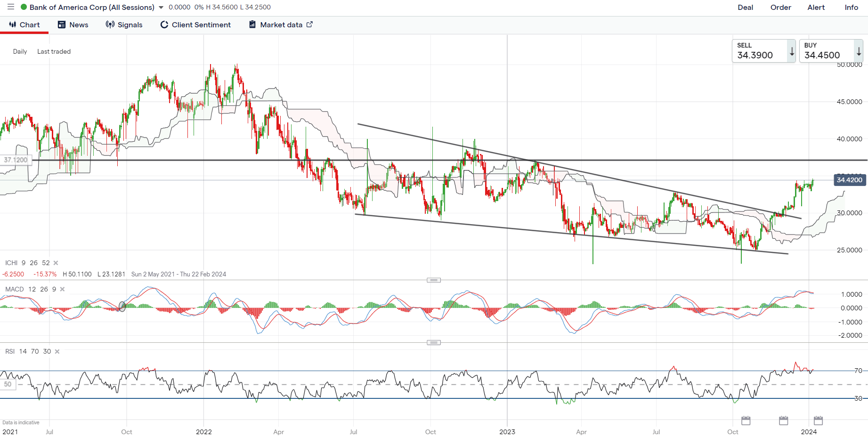The image size is (868, 437).
Task: Click the Market data clipboard icon
Action: point(252,24)
